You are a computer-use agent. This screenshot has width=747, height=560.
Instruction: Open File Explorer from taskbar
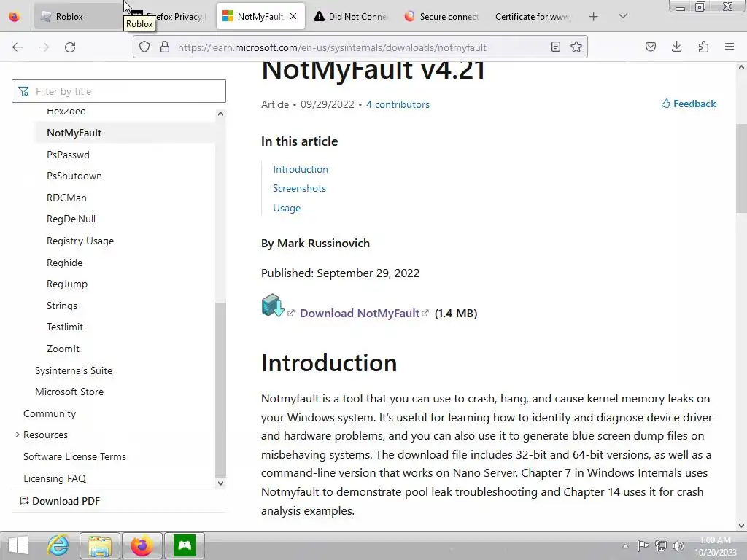99,545
